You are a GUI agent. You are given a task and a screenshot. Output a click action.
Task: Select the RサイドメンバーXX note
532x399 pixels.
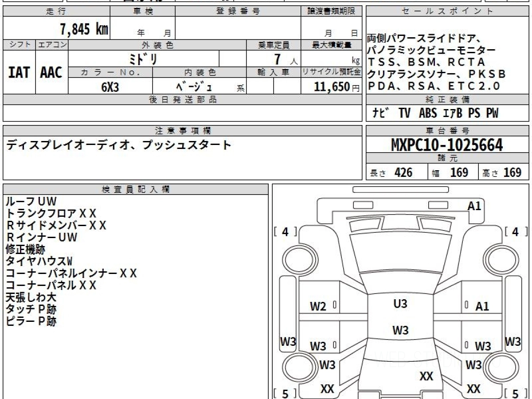coord(56,225)
